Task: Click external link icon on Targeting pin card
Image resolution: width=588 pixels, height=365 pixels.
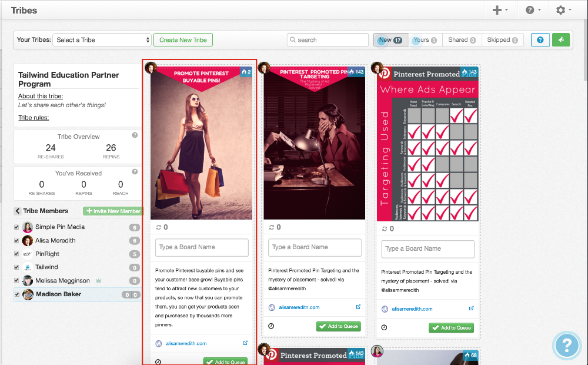Action: 358,307
